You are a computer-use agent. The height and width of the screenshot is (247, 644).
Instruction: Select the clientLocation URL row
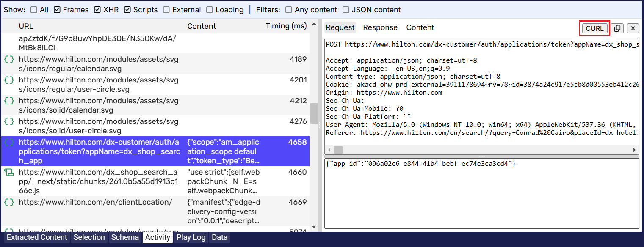point(95,202)
